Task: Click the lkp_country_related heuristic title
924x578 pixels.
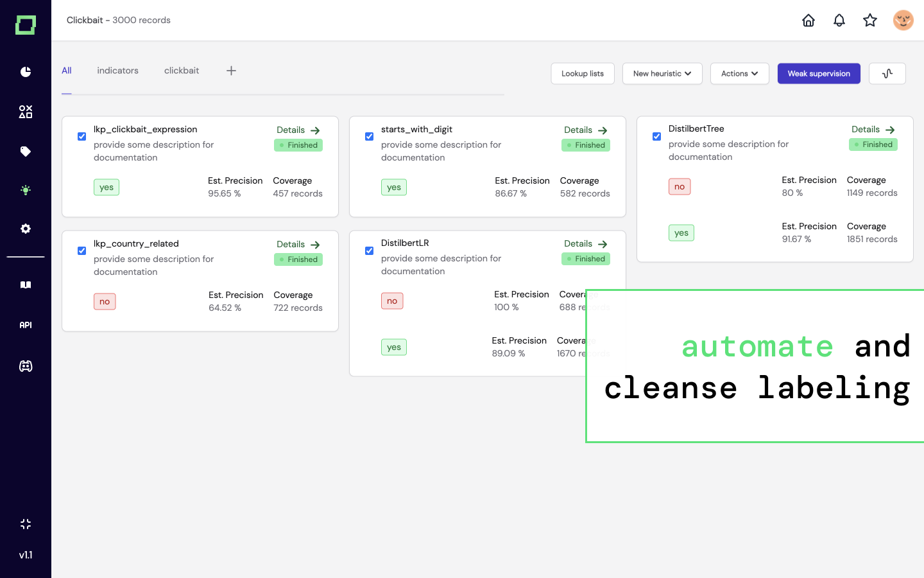Action: (x=136, y=243)
